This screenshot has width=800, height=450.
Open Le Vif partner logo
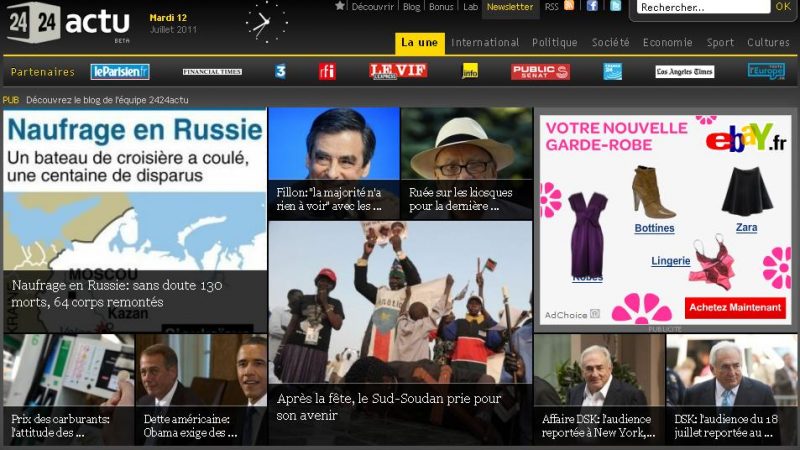398,71
